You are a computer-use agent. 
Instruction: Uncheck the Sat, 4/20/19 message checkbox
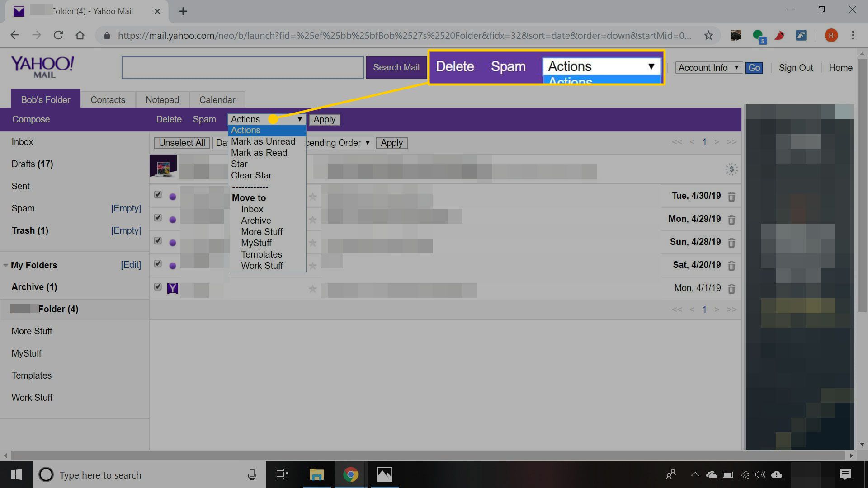(x=158, y=264)
